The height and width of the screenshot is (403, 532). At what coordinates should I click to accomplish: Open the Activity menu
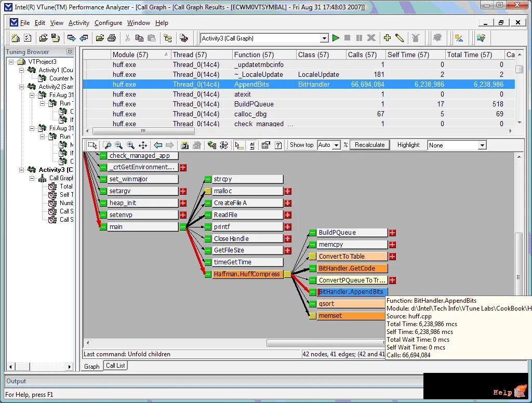pos(79,23)
